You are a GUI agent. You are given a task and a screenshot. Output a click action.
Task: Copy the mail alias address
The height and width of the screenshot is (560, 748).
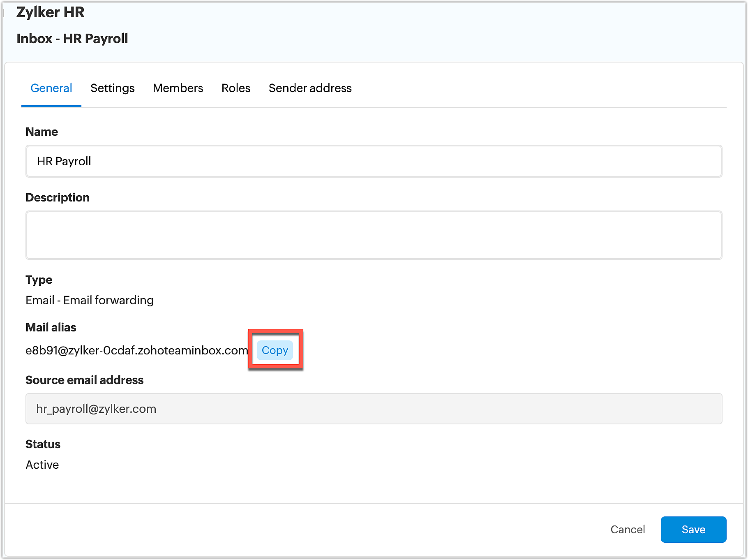[x=275, y=350]
